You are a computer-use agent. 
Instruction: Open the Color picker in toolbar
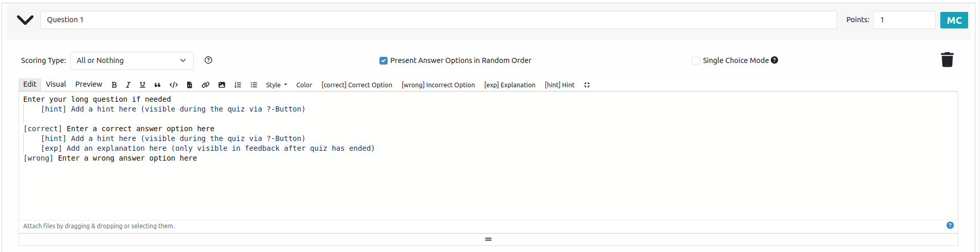(304, 85)
